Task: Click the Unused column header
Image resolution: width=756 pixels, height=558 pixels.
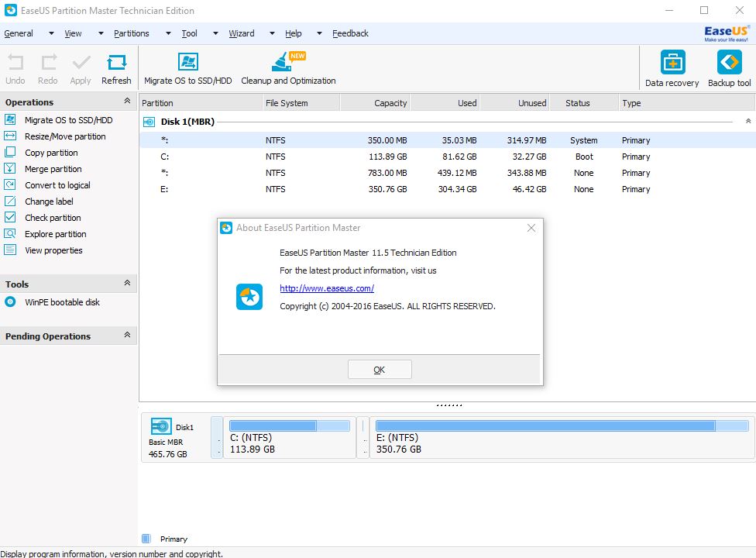Action: (x=515, y=103)
